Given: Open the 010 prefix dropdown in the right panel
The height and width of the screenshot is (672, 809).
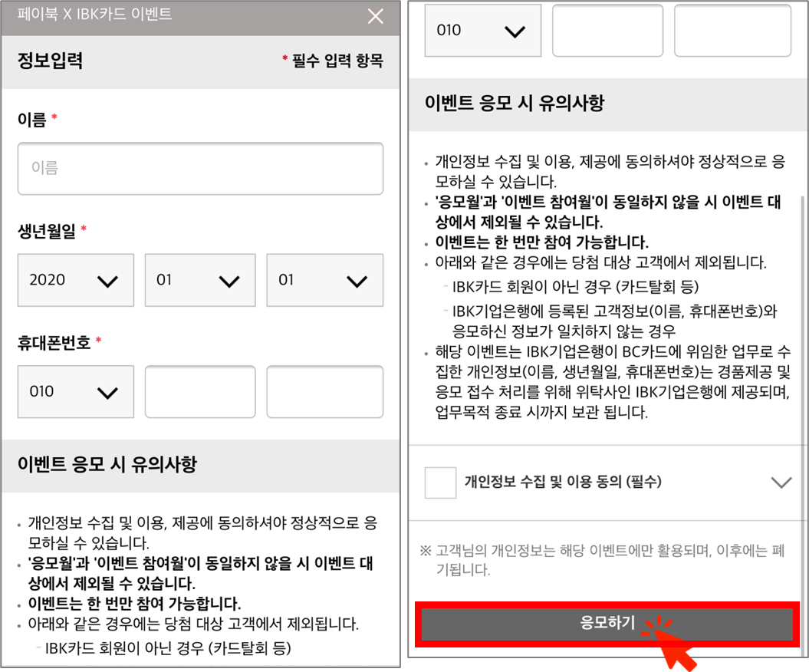Looking at the screenshot, I should point(483,31).
